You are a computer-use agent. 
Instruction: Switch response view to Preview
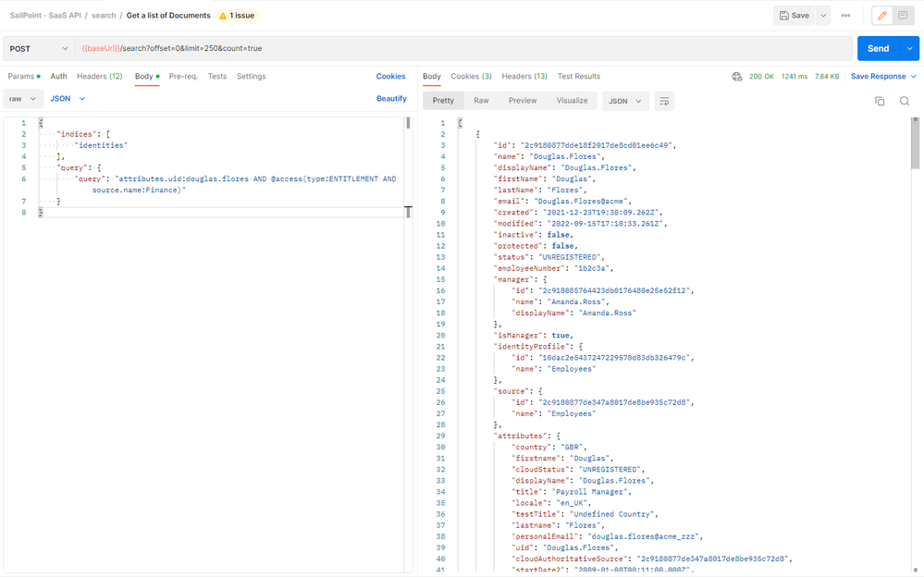tap(523, 101)
